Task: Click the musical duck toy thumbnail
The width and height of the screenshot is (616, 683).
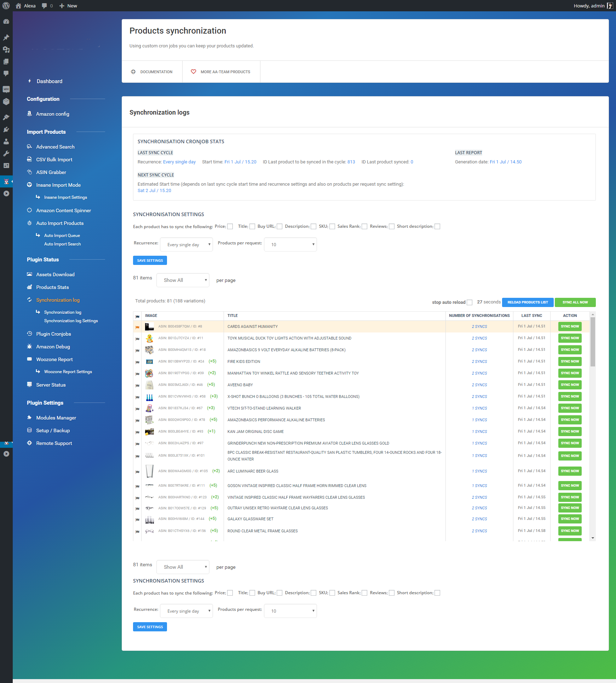Action: pyautogui.click(x=149, y=338)
